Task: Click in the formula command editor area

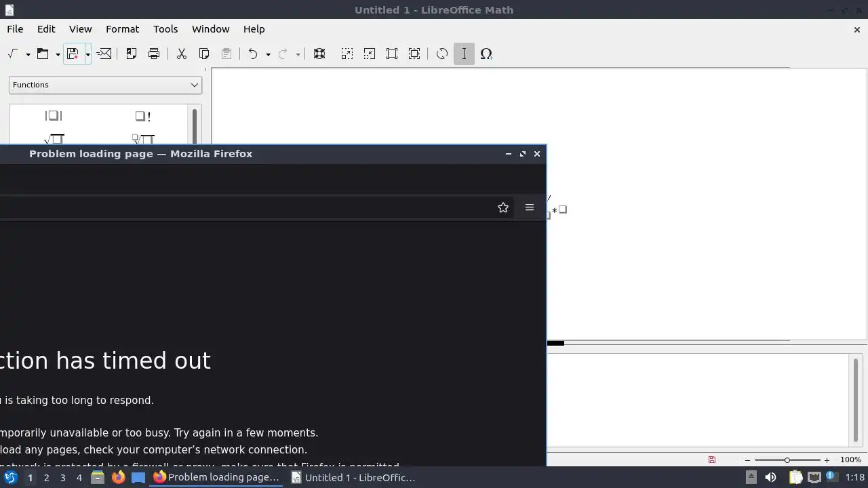Action: (697, 400)
